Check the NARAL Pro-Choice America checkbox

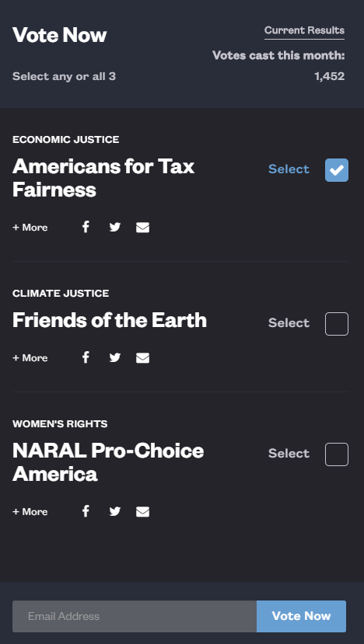click(x=337, y=454)
